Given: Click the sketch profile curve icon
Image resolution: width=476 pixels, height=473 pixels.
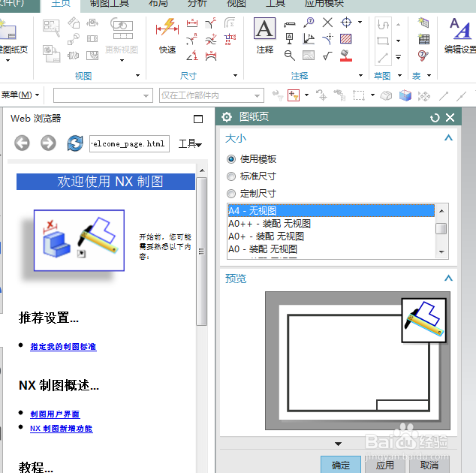Looking at the screenshot, I should (x=383, y=24).
